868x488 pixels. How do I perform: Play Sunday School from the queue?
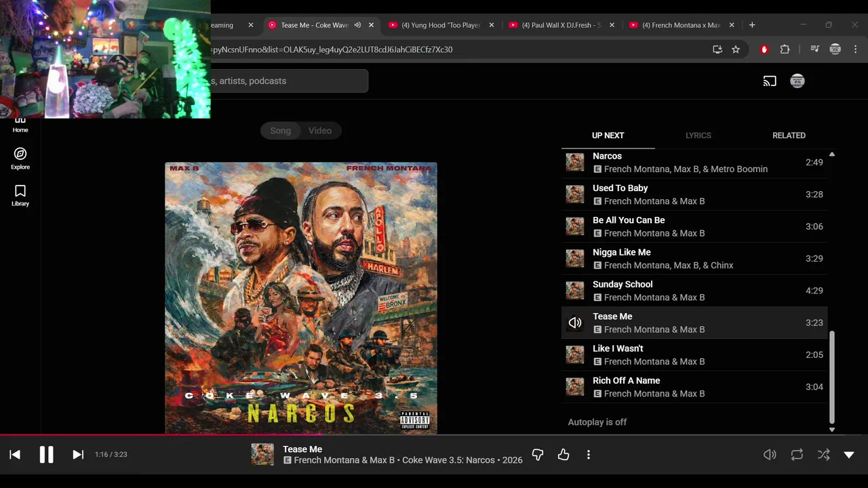point(694,291)
